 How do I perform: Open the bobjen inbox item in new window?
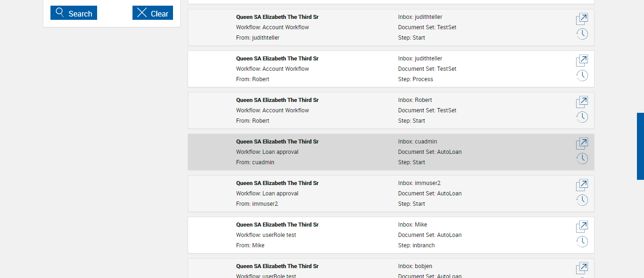tap(582, 269)
